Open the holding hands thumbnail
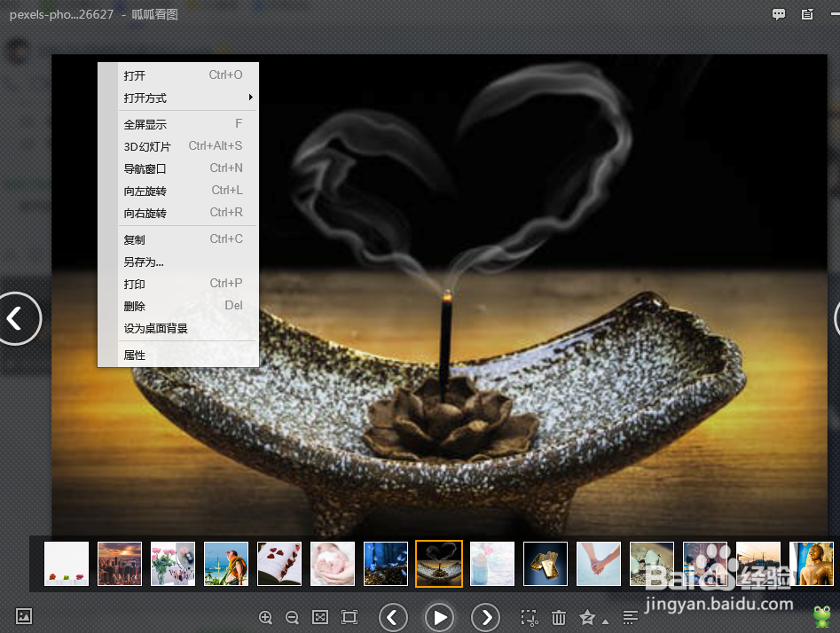 [599, 563]
